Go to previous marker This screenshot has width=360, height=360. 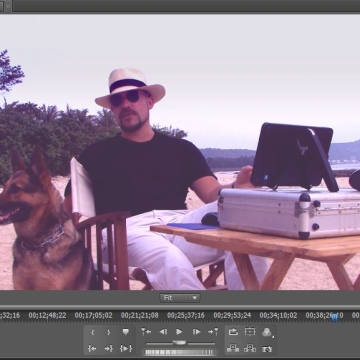tap(146, 332)
